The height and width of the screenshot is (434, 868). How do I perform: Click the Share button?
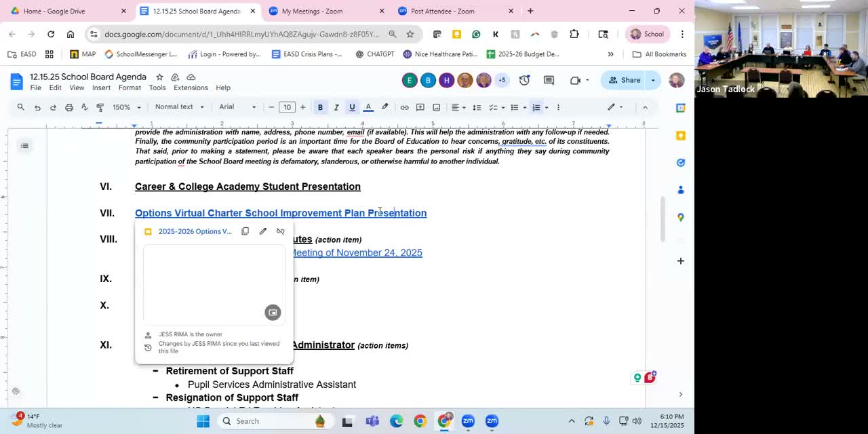coord(625,80)
